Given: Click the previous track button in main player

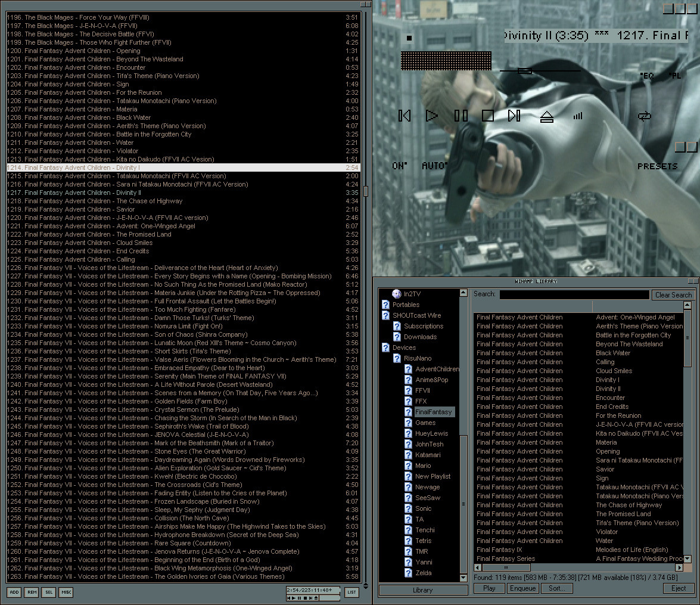Looking at the screenshot, I should coord(405,116).
